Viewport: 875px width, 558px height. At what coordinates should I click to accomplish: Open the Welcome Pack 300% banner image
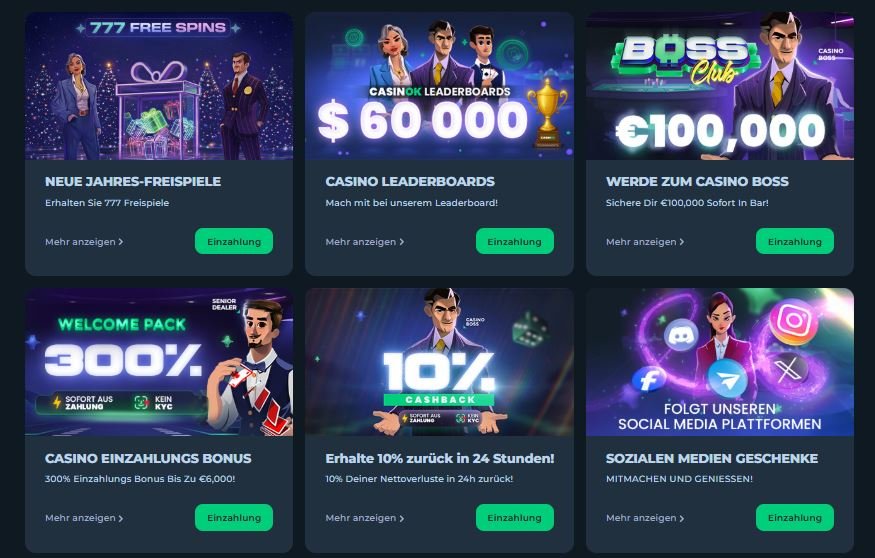point(159,362)
